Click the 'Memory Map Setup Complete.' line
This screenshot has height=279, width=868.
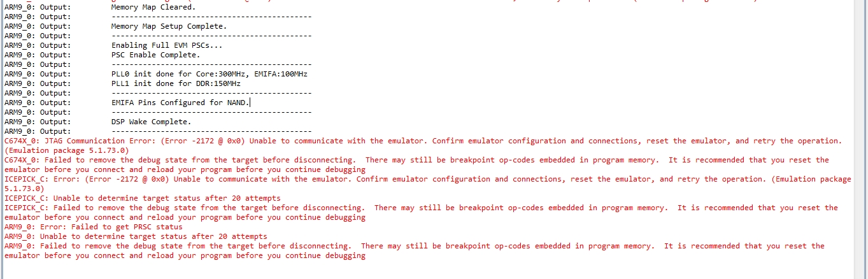168,26
